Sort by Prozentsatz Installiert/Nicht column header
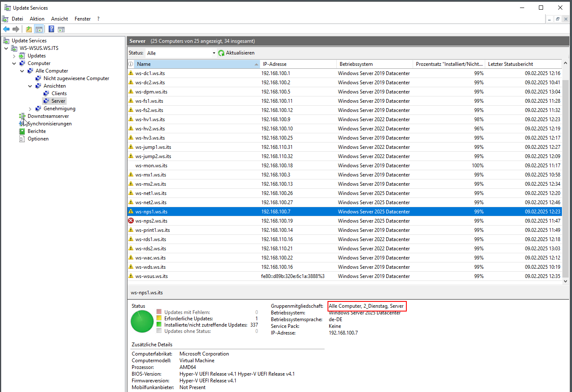Viewport: 572px width, 392px height. [x=449, y=64]
